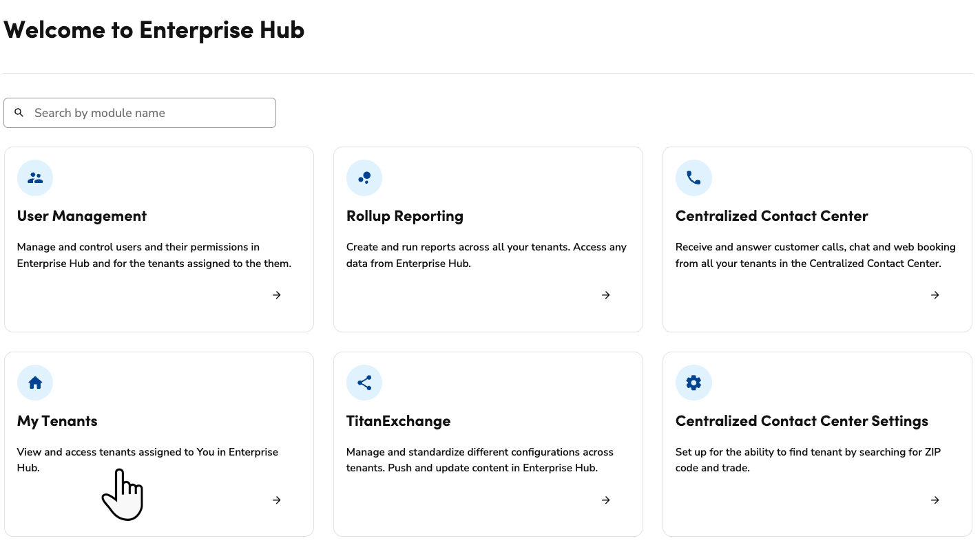Click the TitanExchange share icon
This screenshot has width=980, height=545.
364,383
